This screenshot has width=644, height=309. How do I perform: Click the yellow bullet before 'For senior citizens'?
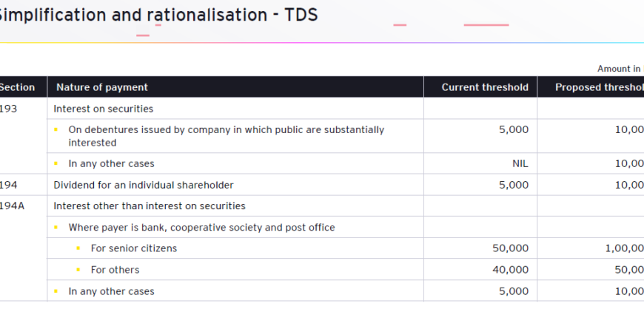[78, 248]
